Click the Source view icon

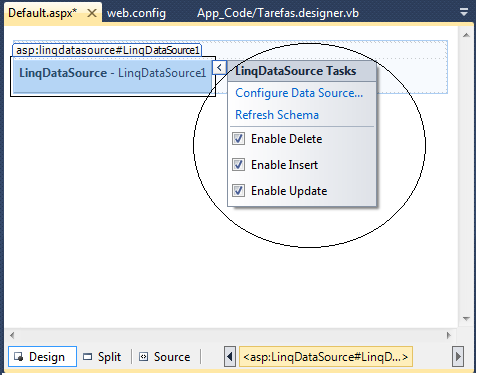[143, 357]
